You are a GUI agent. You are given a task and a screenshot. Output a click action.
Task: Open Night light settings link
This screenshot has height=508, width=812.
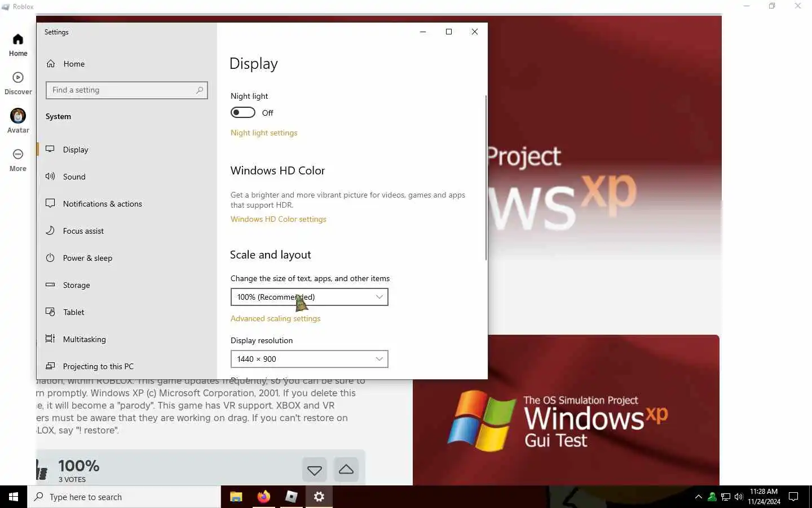click(264, 133)
